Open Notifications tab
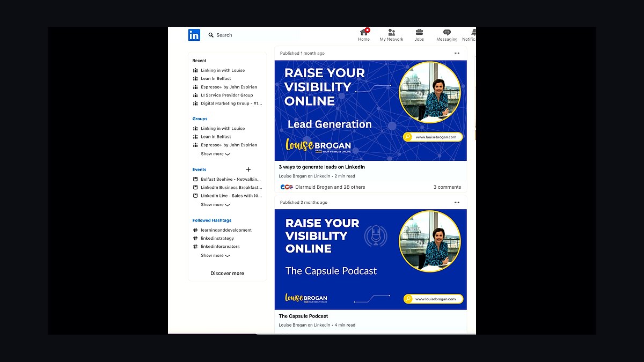Viewport: 644px width, 362px height. [469, 35]
